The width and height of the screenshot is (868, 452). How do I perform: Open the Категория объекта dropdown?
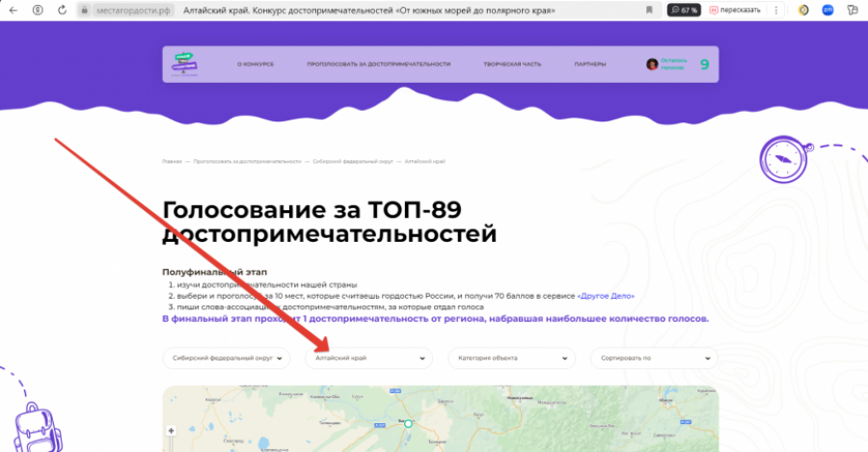[511, 358]
